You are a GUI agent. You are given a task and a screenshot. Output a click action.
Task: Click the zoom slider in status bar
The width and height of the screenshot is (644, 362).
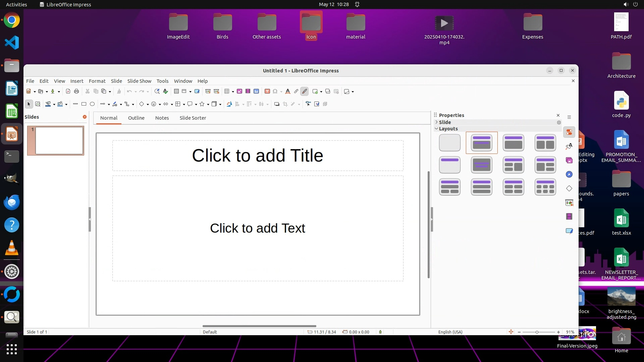point(537,332)
